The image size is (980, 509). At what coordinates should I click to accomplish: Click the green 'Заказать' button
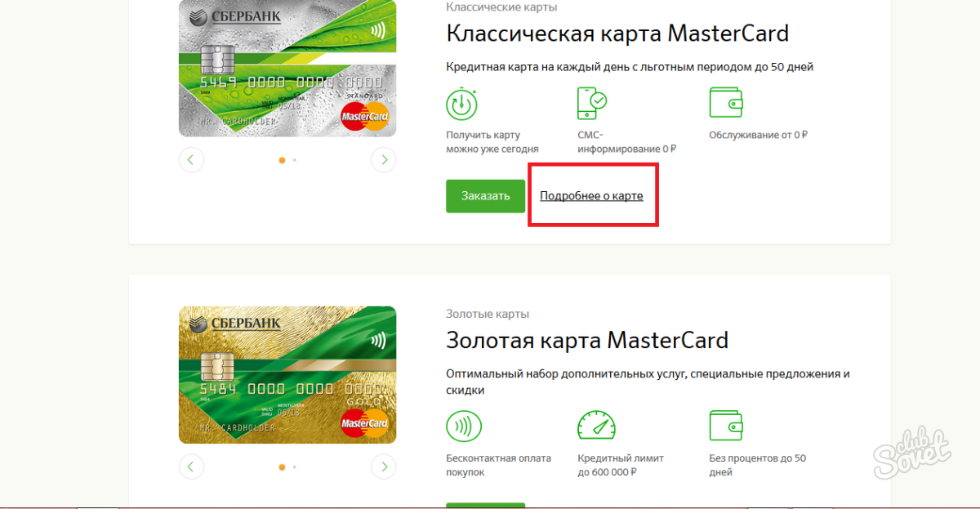pyautogui.click(x=485, y=196)
